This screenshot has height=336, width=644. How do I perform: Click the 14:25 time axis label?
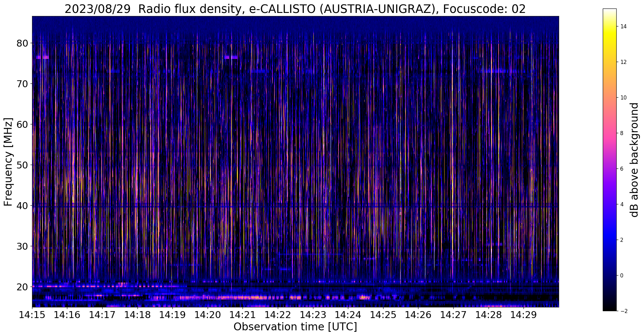click(x=383, y=315)
